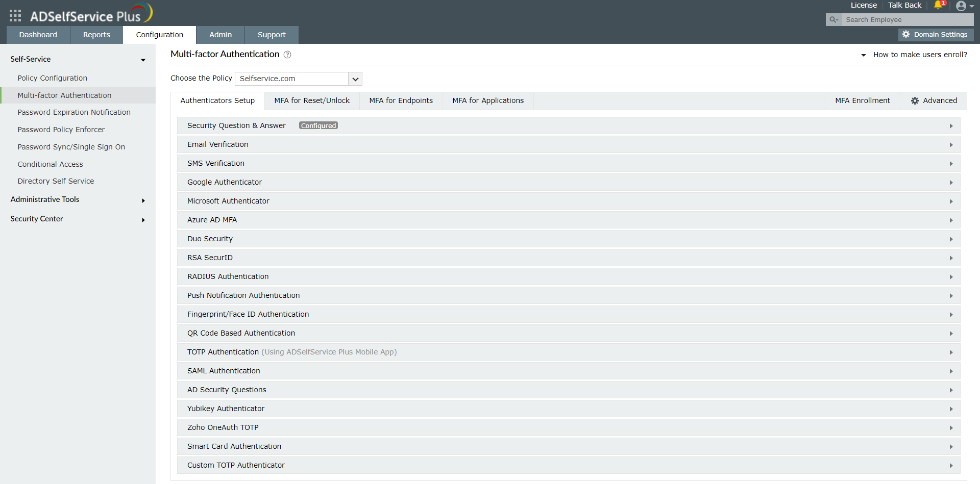980x484 pixels.
Task: Expand Smart Card Authentication row arrow
Action: click(x=951, y=447)
